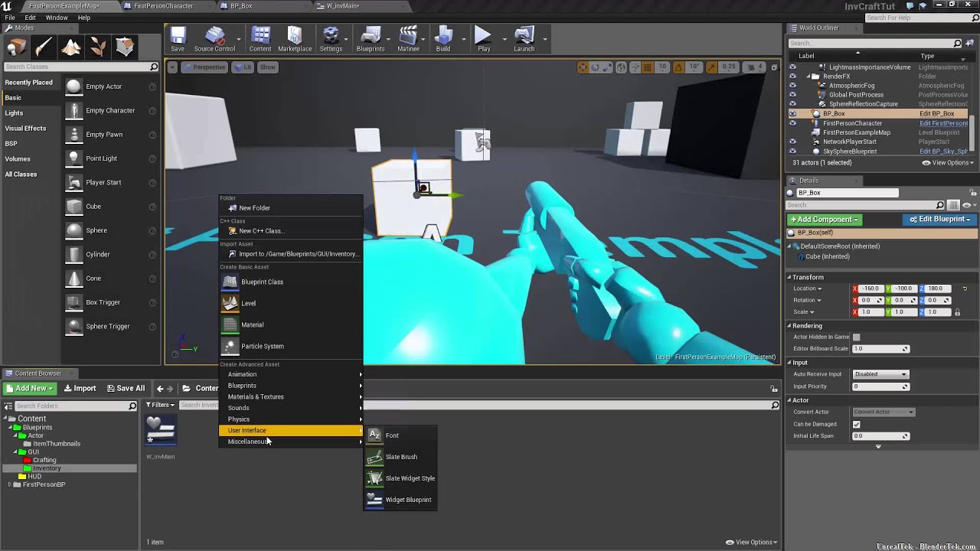The width and height of the screenshot is (980, 551).
Task: Click the Location X value field
Action: coord(871,289)
